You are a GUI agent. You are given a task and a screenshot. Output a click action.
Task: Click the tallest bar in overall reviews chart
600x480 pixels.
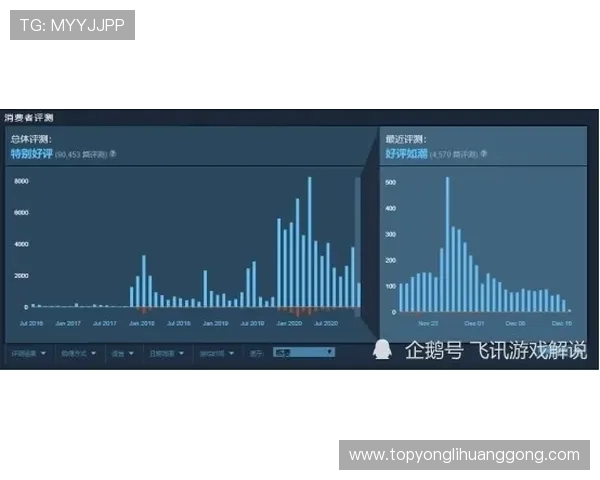pyautogui.click(x=310, y=242)
